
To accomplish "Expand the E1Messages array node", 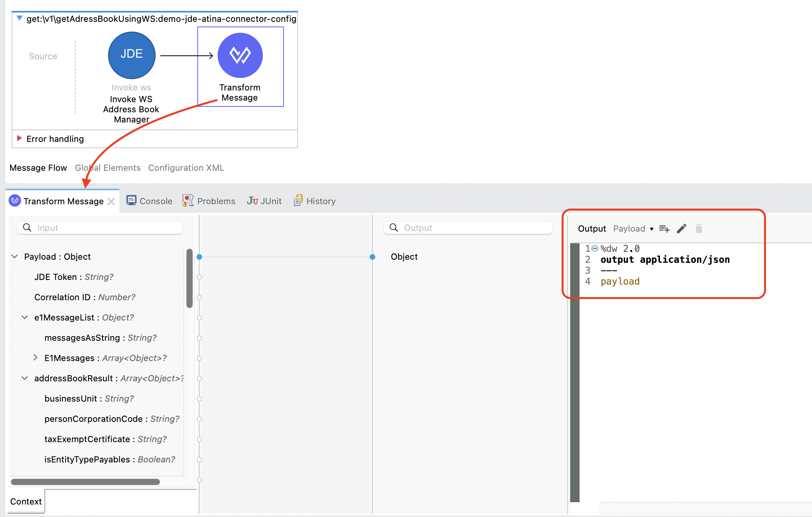I will (35, 358).
